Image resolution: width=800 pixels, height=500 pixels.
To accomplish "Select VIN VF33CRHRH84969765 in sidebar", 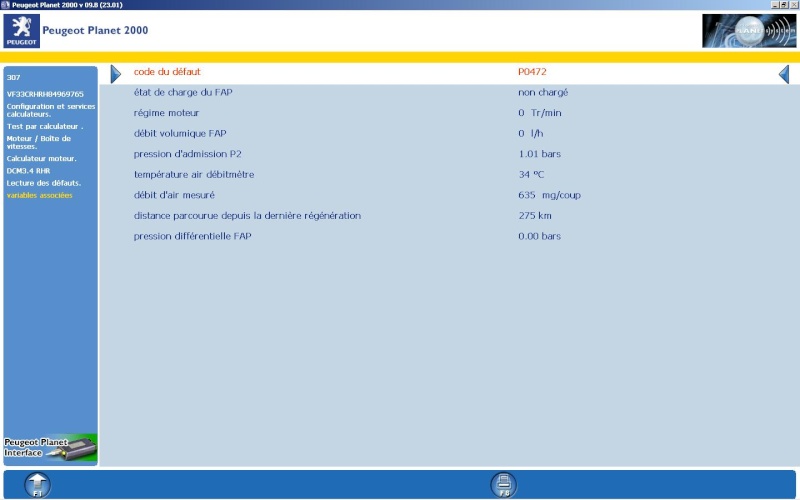I will point(45,94).
